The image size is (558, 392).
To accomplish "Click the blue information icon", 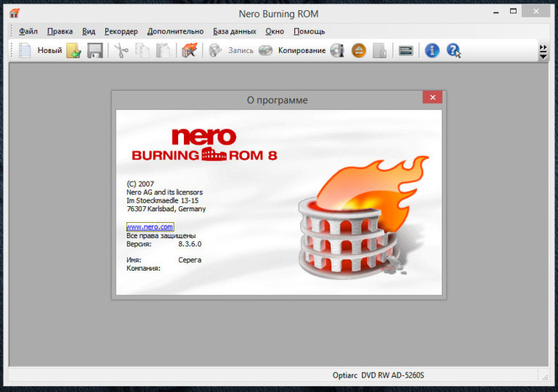I will tap(432, 51).
